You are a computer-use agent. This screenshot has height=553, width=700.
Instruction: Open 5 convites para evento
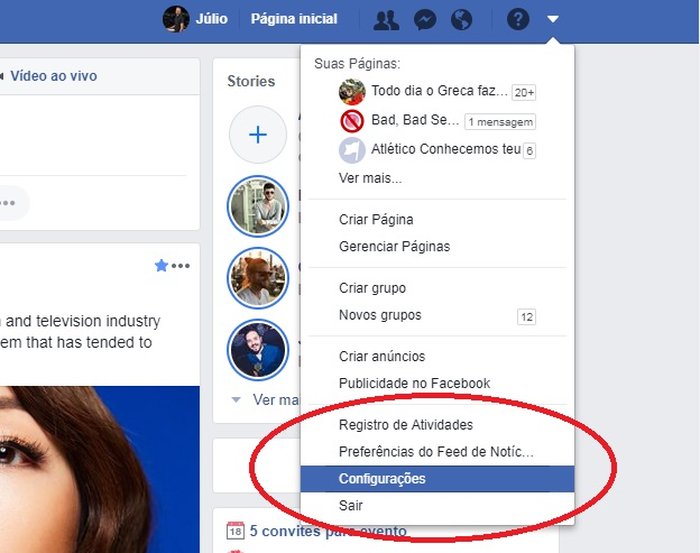328,531
